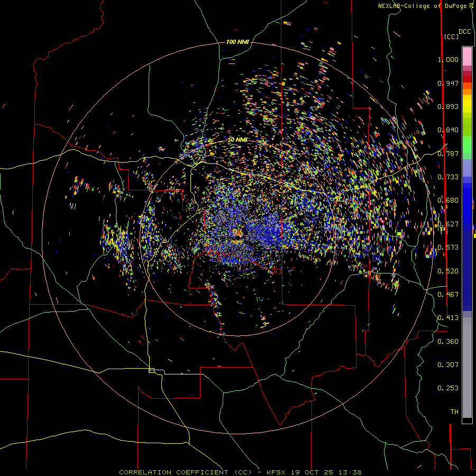Click the "NEXLAB-College of DuPage" header text
Screen dimensions: 476x476
click(422, 6)
